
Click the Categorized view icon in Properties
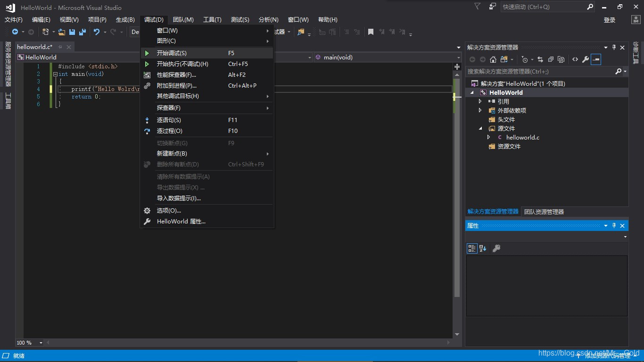pyautogui.click(x=472, y=248)
